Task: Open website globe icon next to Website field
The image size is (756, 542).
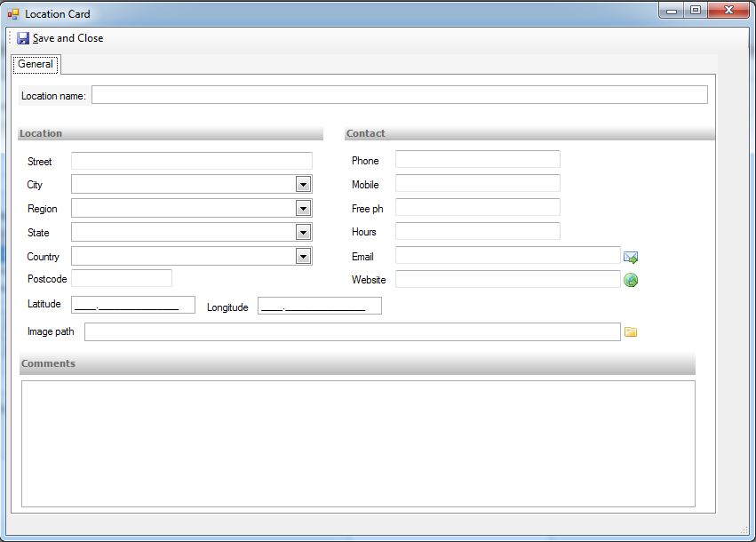Action: coord(631,281)
